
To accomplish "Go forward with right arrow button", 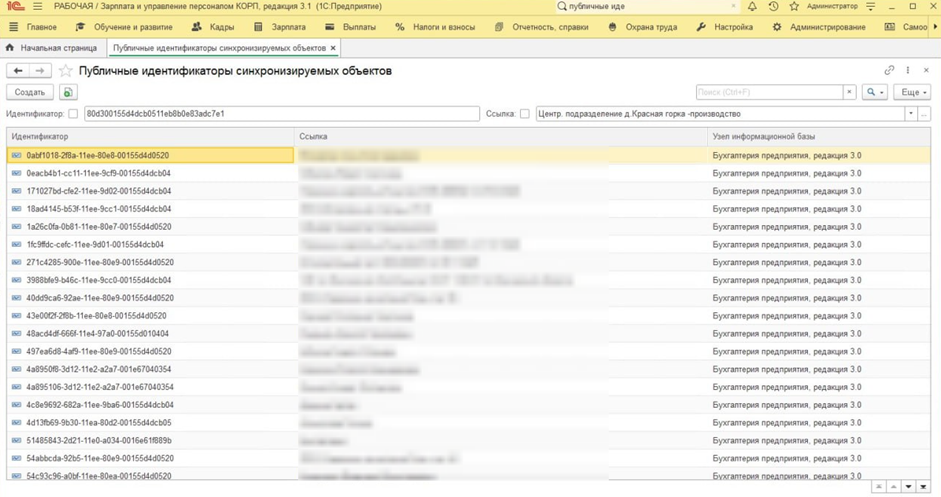I will point(40,71).
